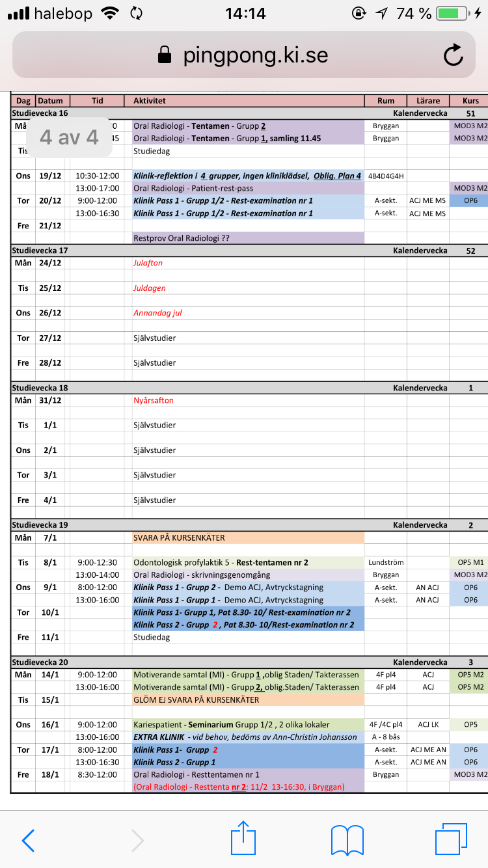Open the bookmarks book icon
The width and height of the screenshot is (488, 868).
point(347,840)
